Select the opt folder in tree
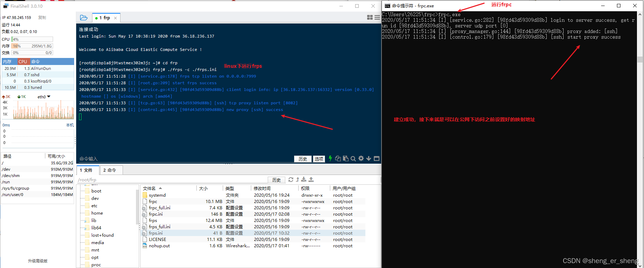This screenshot has width=644, height=268. coord(95,257)
